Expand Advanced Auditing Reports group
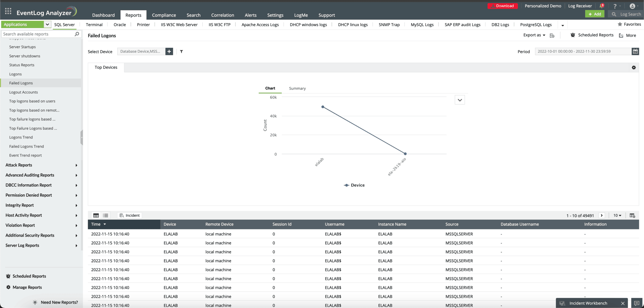644x308 pixels. pos(41,175)
